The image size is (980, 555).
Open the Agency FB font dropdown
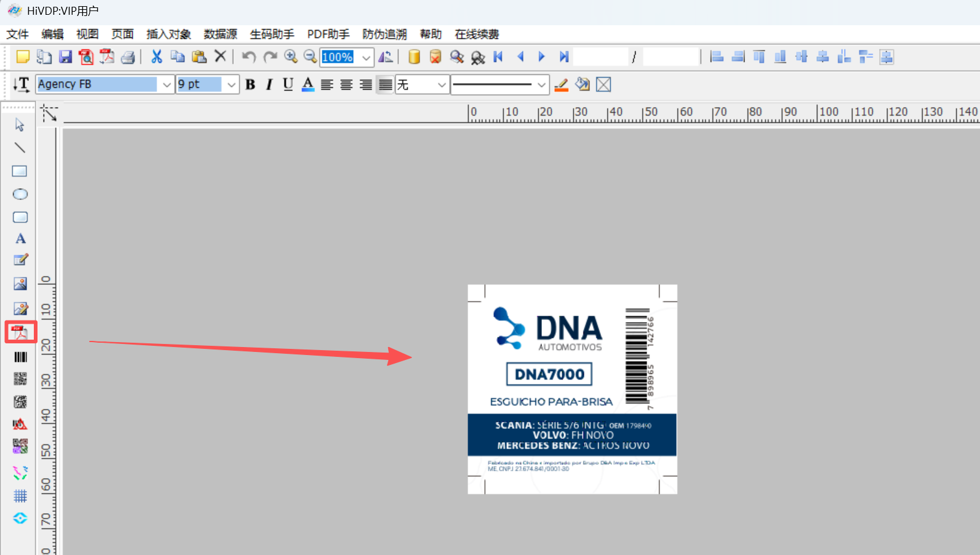pos(166,85)
